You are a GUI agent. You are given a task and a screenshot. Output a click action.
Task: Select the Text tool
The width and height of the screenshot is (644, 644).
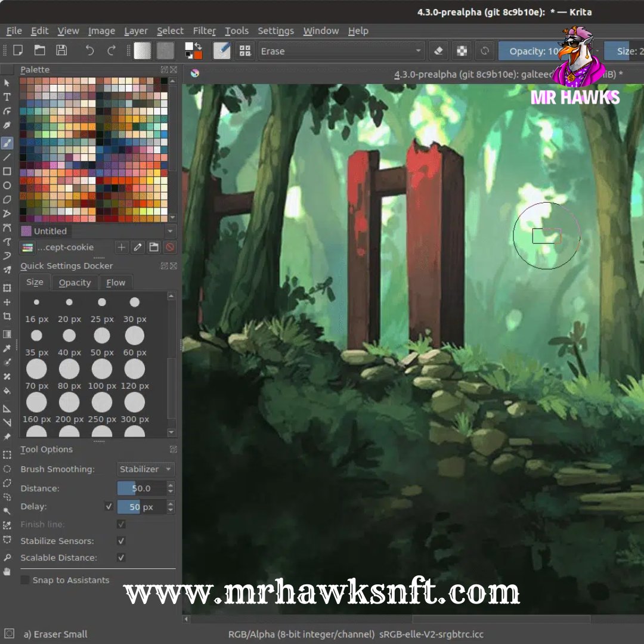[x=7, y=97]
